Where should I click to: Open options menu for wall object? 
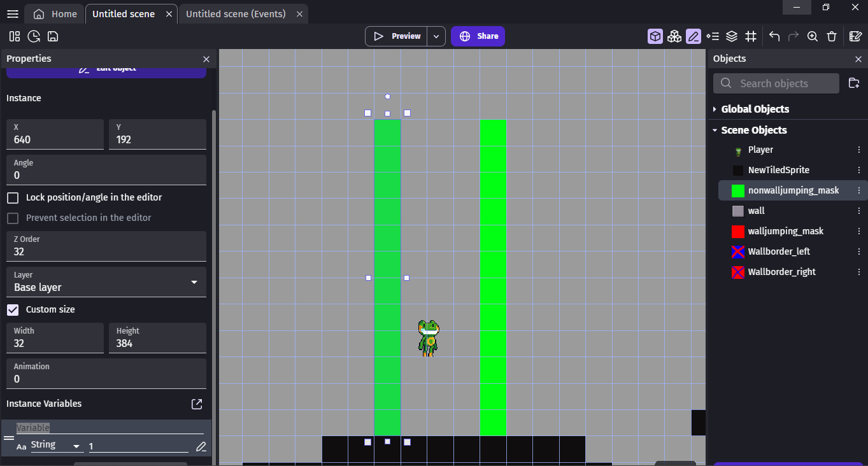click(x=858, y=211)
